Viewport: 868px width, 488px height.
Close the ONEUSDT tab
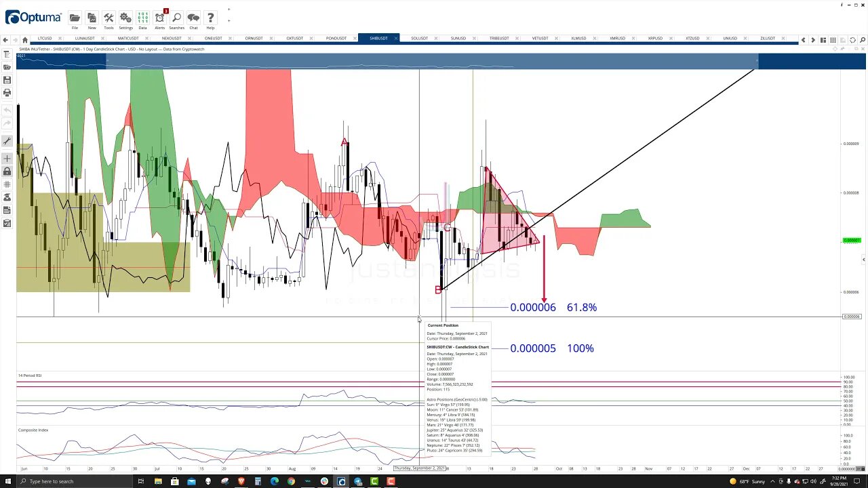tap(231, 39)
